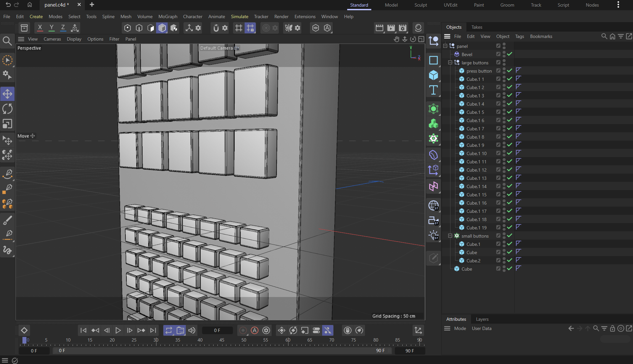Image resolution: width=633 pixels, height=364 pixels.
Task: Select the Scale tool
Action: [x=7, y=124]
